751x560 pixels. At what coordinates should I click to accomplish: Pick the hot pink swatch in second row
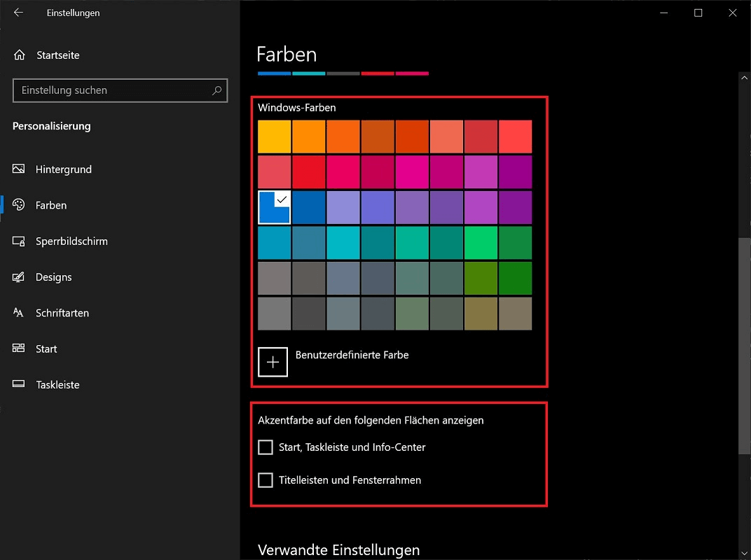coord(412,171)
